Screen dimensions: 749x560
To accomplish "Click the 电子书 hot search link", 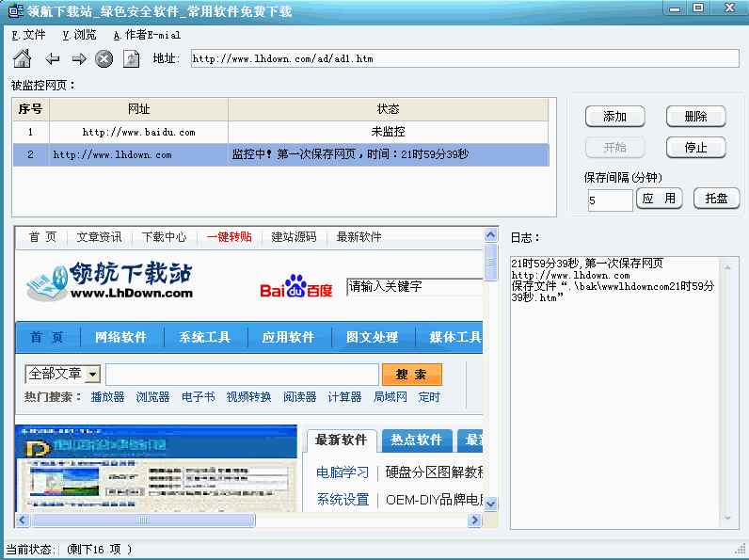I will (x=199, y=397).
